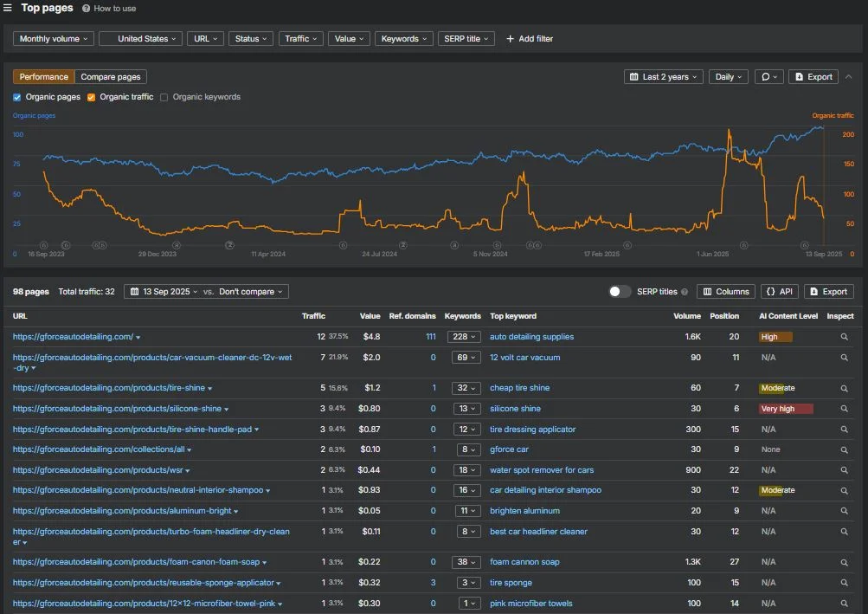Uncheck the Organic traffic checkbox
This screenshot has width=868, height=614.
point(92,98)
